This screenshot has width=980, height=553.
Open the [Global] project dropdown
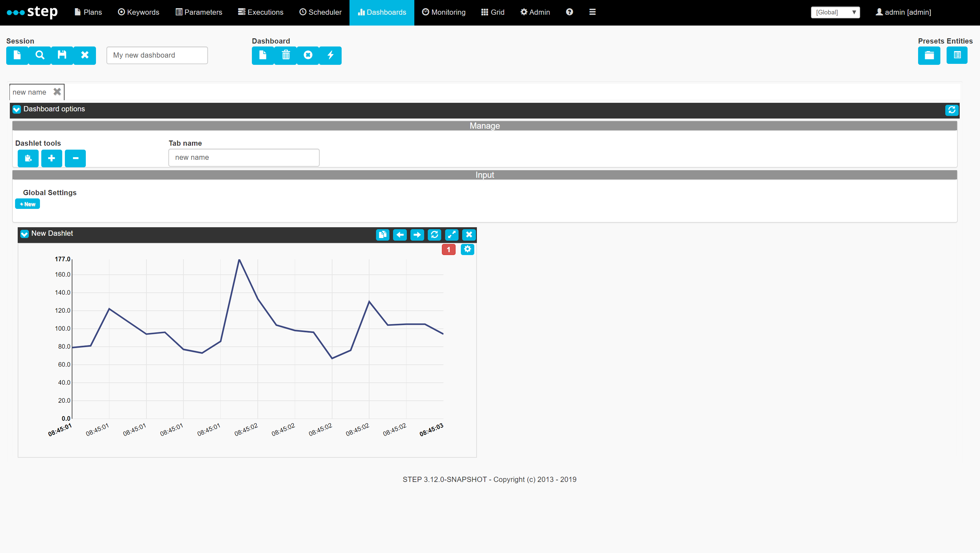(836, 12)
